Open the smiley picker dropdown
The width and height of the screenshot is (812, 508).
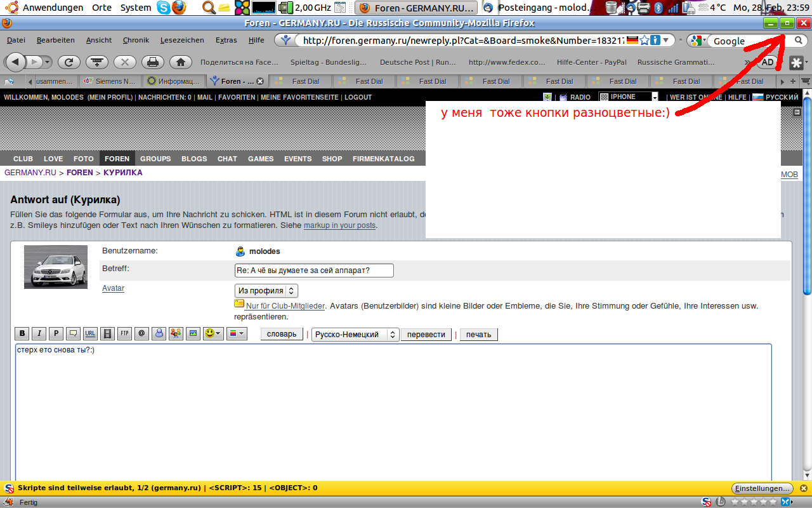[213, 333]
